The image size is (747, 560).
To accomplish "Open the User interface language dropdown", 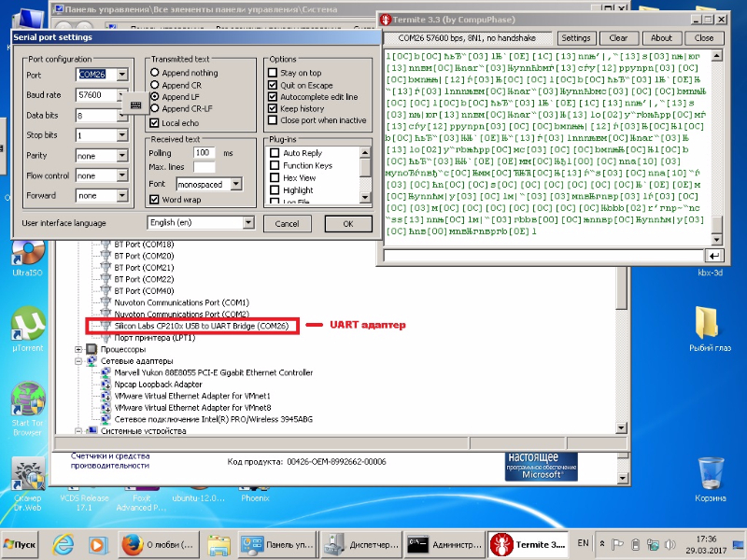I will [x=248, y=222].
